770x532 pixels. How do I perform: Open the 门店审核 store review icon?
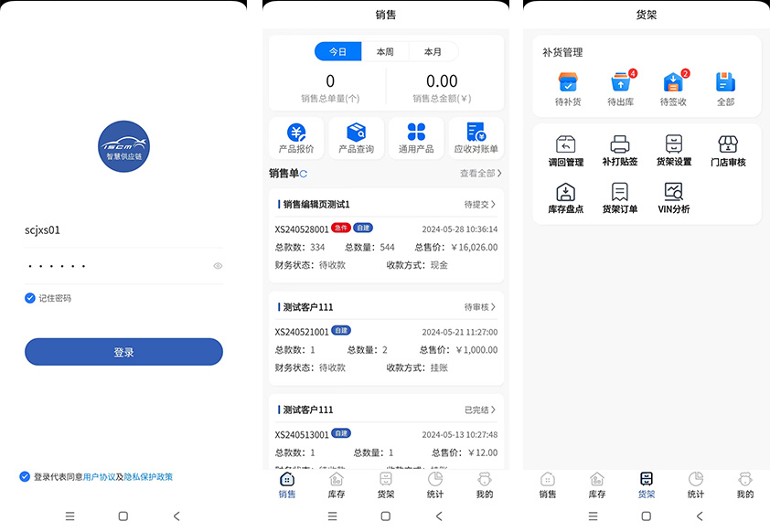[x=728, y=150]
